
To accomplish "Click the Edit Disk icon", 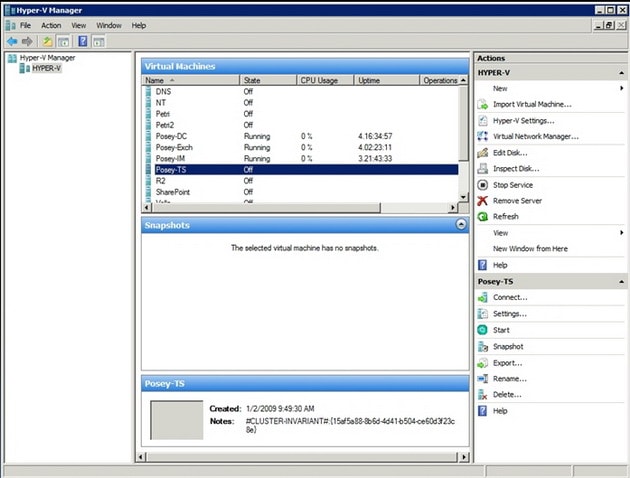I will tap(483, 153).
